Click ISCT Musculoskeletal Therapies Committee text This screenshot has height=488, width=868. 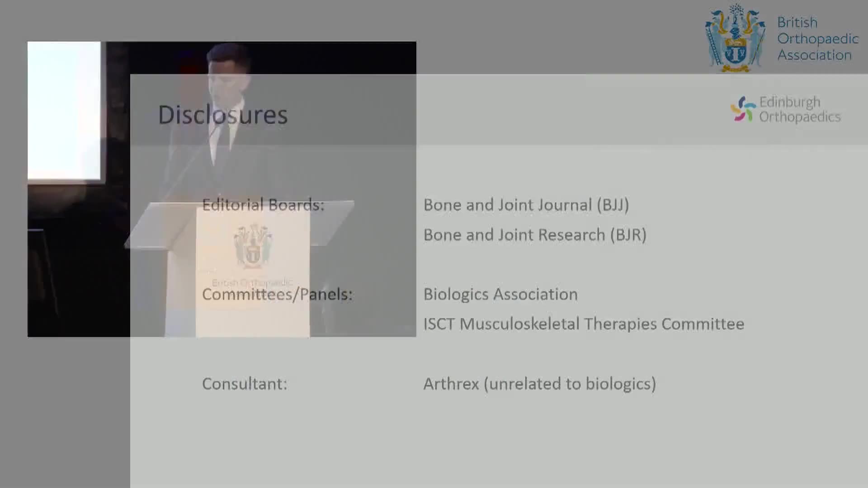[584, 324]
